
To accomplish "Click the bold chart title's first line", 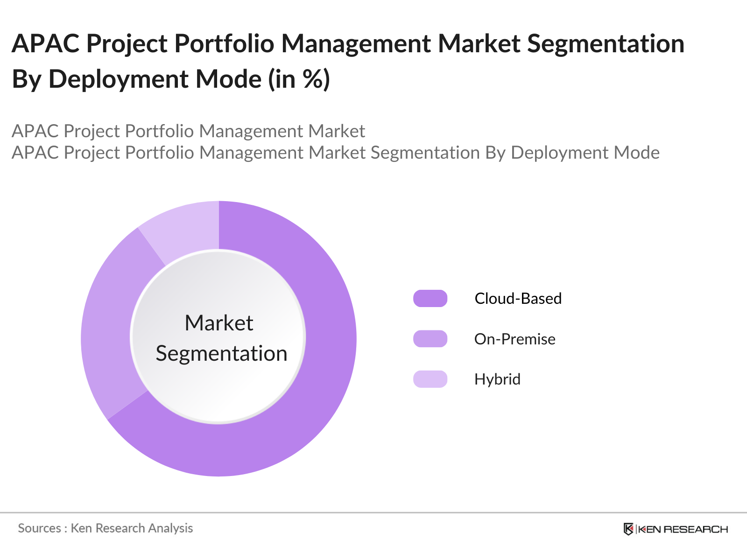I will pos(348,43).
